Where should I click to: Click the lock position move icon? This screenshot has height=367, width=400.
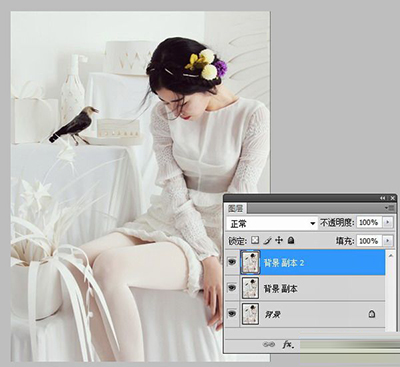point(279,240)
